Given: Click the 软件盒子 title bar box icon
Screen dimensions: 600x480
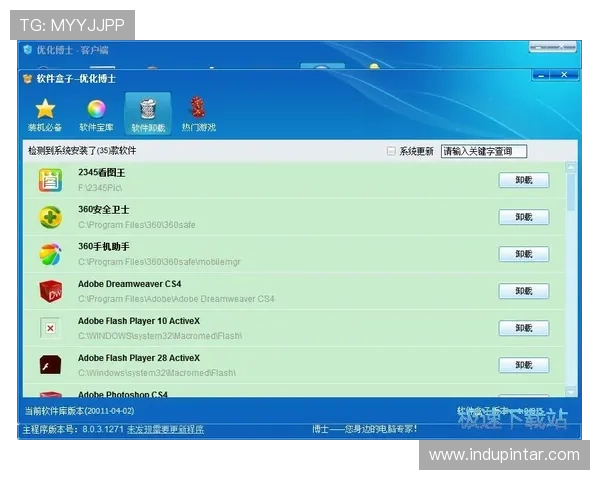Looking at the screenshot, I should [x=27, y=79].
